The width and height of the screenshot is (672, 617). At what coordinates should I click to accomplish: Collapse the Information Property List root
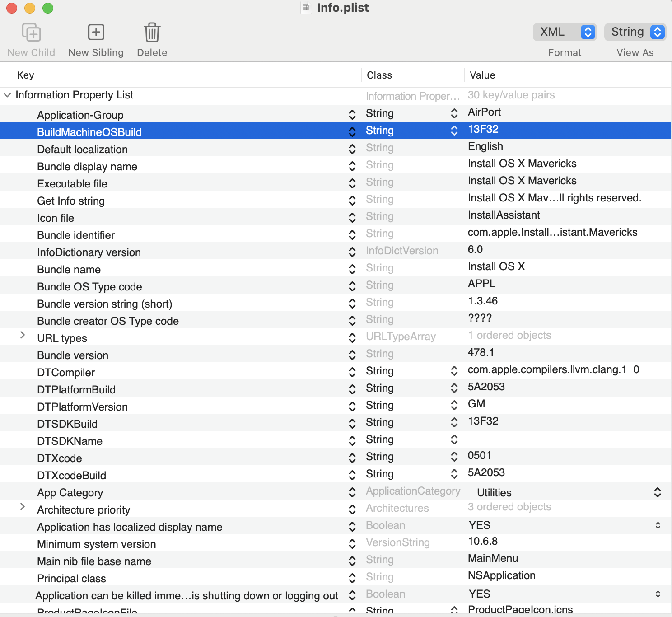tap(7, 95)
